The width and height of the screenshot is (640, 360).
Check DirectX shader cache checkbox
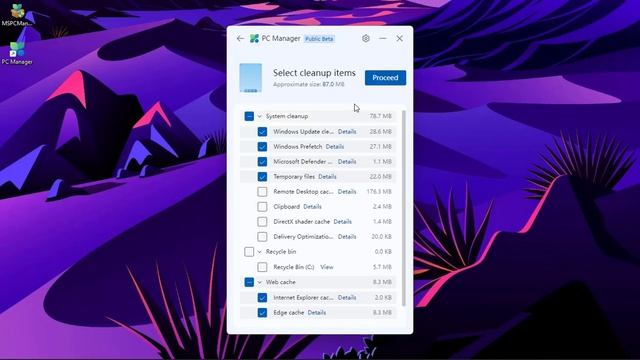262,222
